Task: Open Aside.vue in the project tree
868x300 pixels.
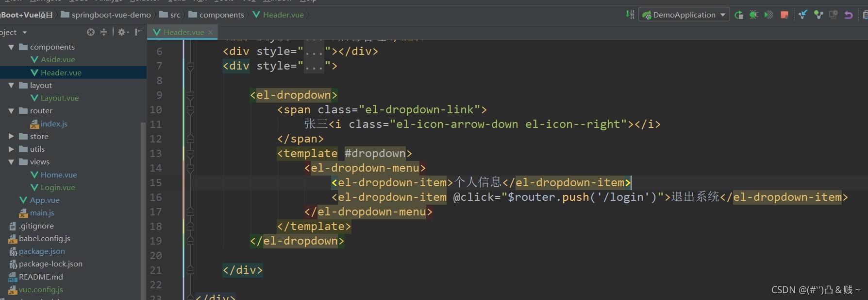Action: 58,60
